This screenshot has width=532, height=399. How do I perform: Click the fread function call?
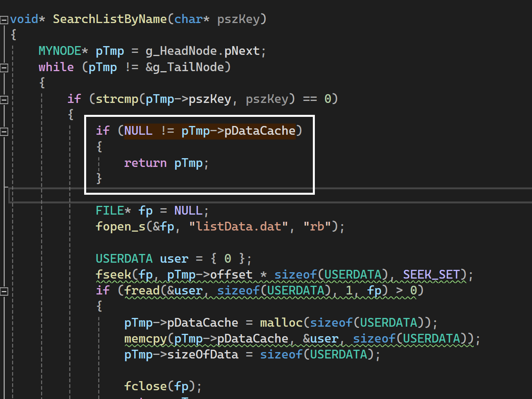pos(142,291)
